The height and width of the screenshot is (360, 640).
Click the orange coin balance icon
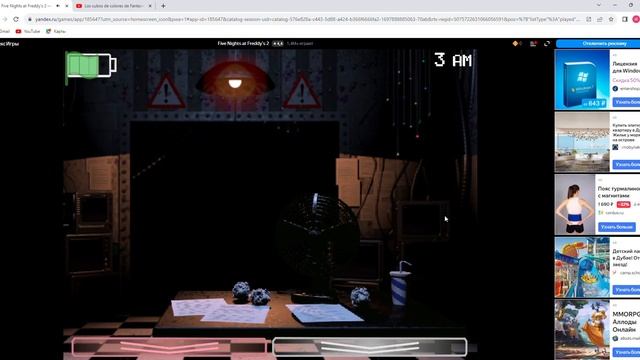click(516, 44)
